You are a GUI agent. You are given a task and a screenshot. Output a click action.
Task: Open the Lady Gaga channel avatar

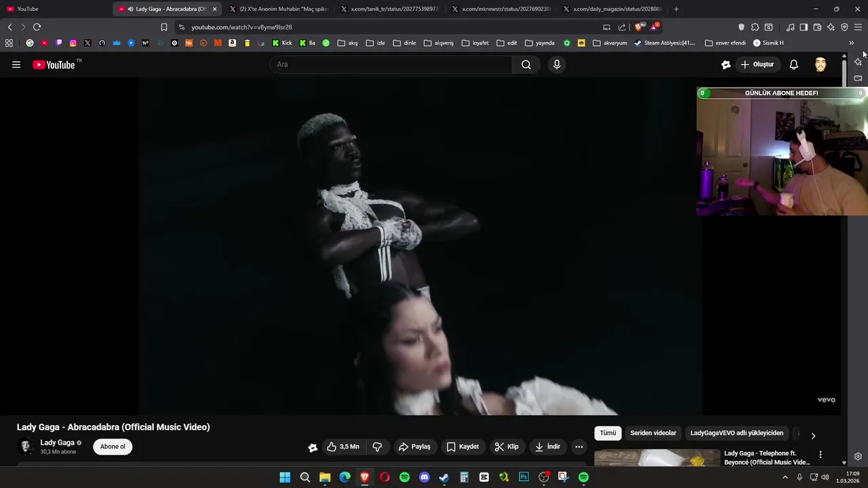tap(26, 447)
